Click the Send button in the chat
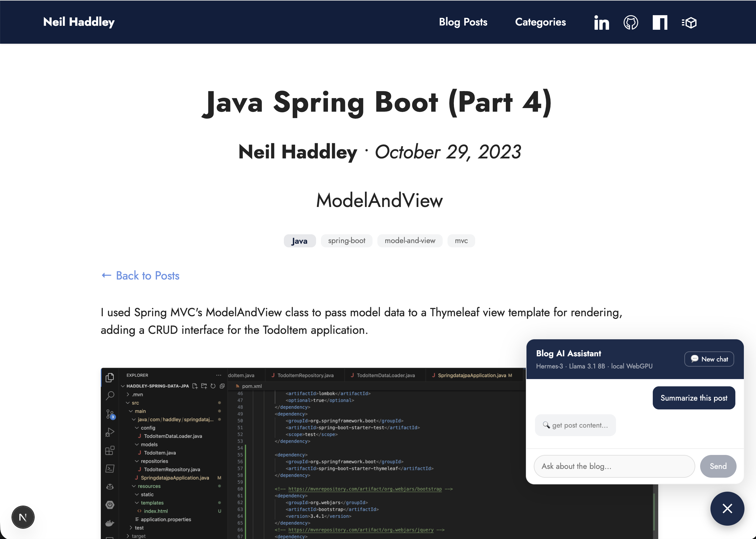This screenshot has width=756, height=539. pyautogui.click(x=718, y=466)
